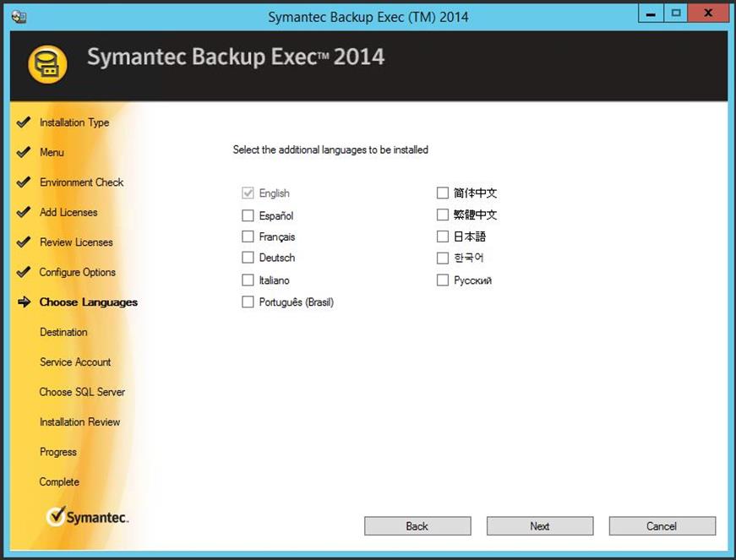Click the Review Licenses step label
Screen dimensions: 736x560
(x=76, y=242)
